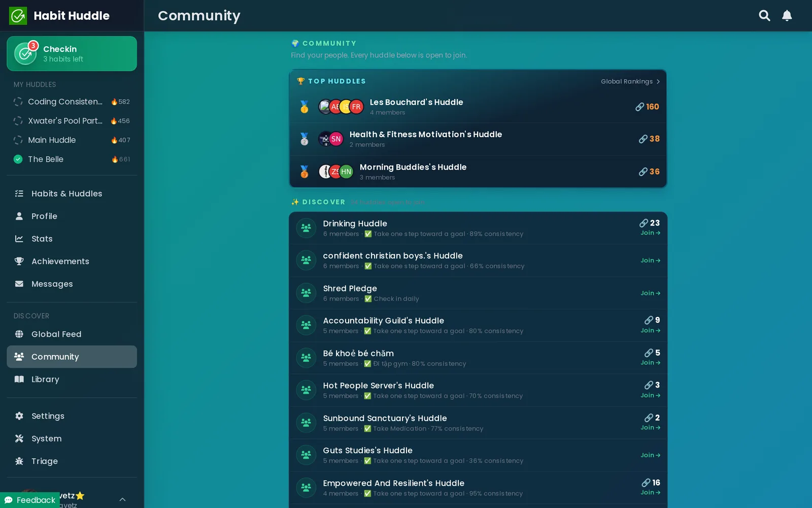The width and height of the screenshot is (812, 508).
Task: Click group icon of Bé khoẻ bé chăm
Action: [306, 358]
